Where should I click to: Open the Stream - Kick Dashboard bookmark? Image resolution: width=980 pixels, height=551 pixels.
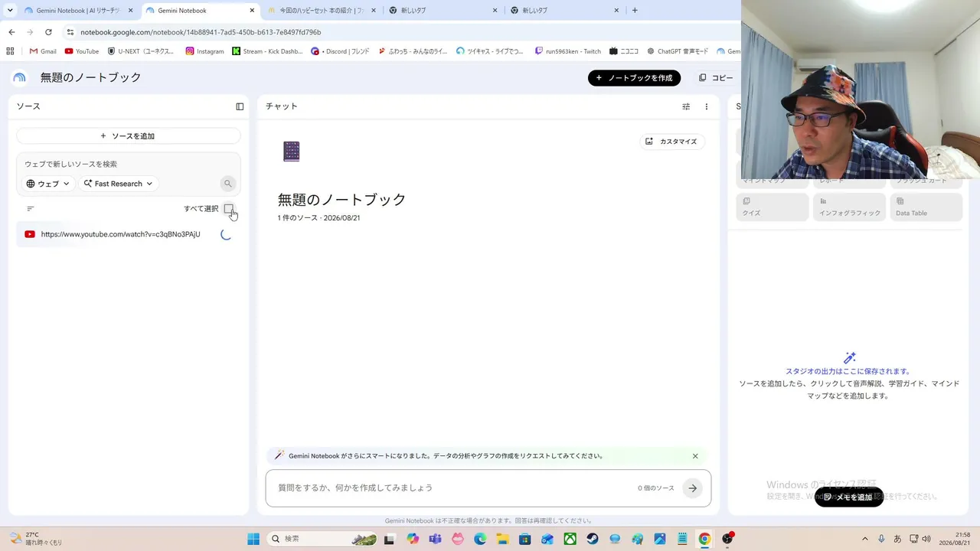[268, 51]
